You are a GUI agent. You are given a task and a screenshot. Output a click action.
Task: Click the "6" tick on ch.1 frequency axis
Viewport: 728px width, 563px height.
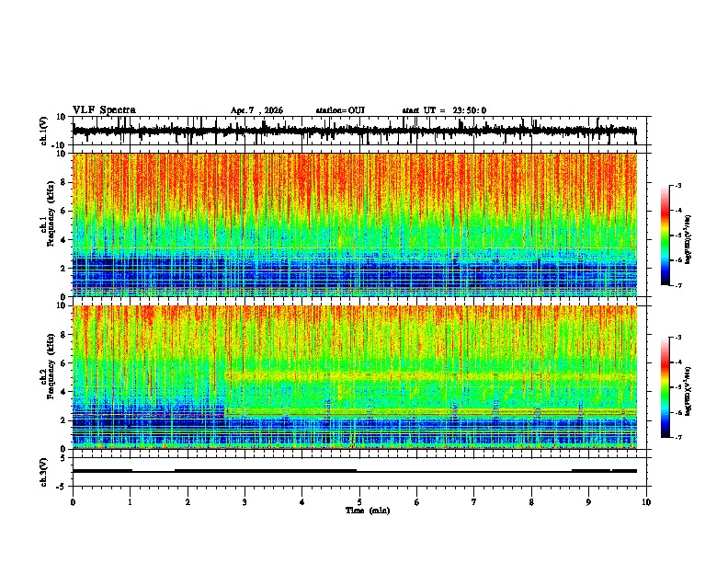pyautogui.click(x=64, y=212)
